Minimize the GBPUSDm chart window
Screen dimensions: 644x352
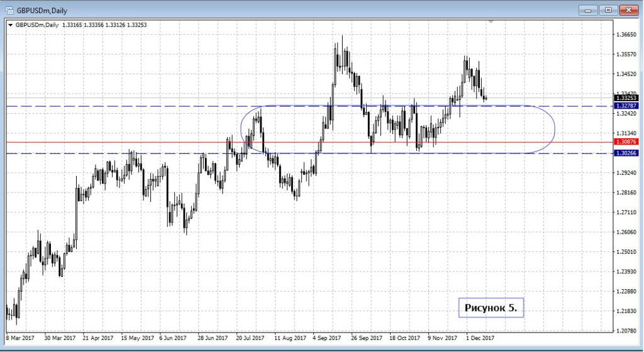pos(589,9)
